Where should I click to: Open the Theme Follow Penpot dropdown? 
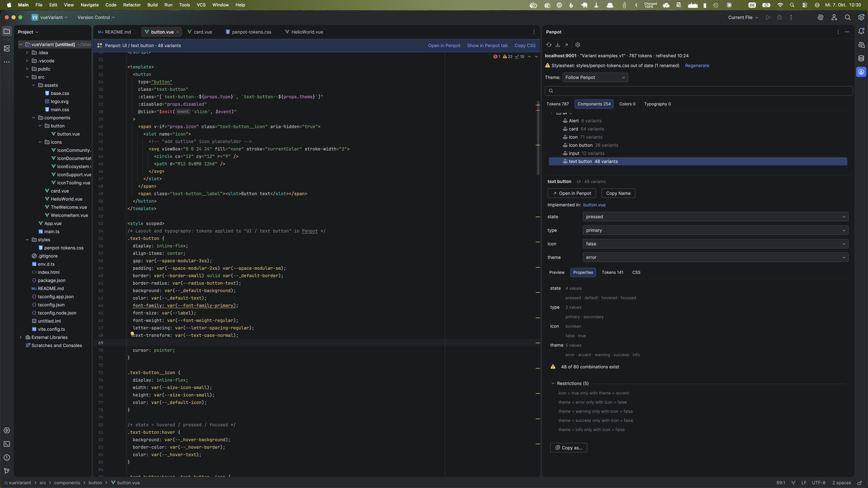pos(595,78)
